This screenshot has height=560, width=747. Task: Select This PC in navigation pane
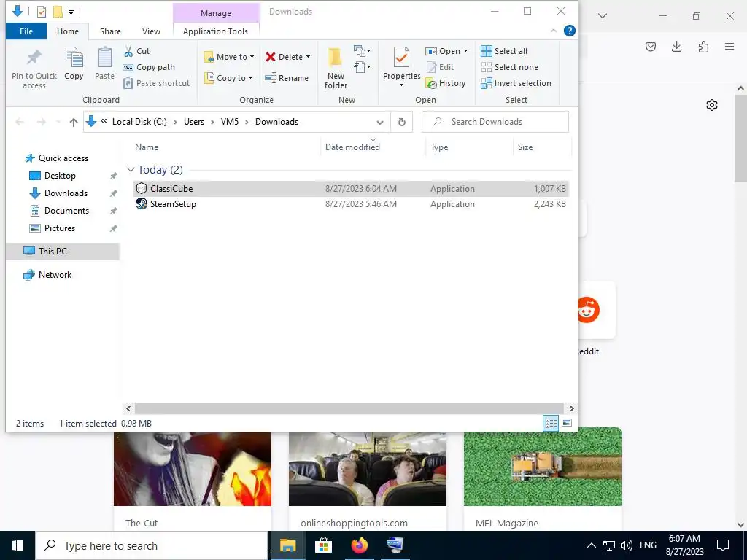pyautogui.click(x=63, y=252)
